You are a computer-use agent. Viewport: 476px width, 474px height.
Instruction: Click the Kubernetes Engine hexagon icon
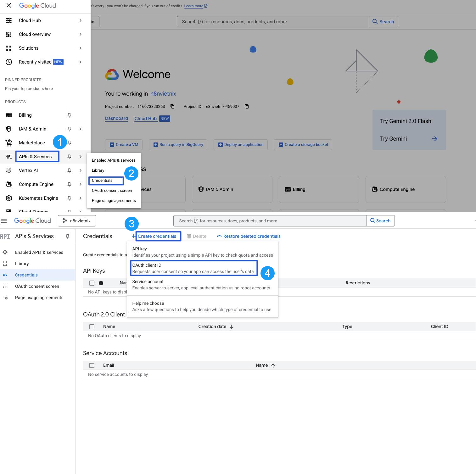[x=9, y=198]
